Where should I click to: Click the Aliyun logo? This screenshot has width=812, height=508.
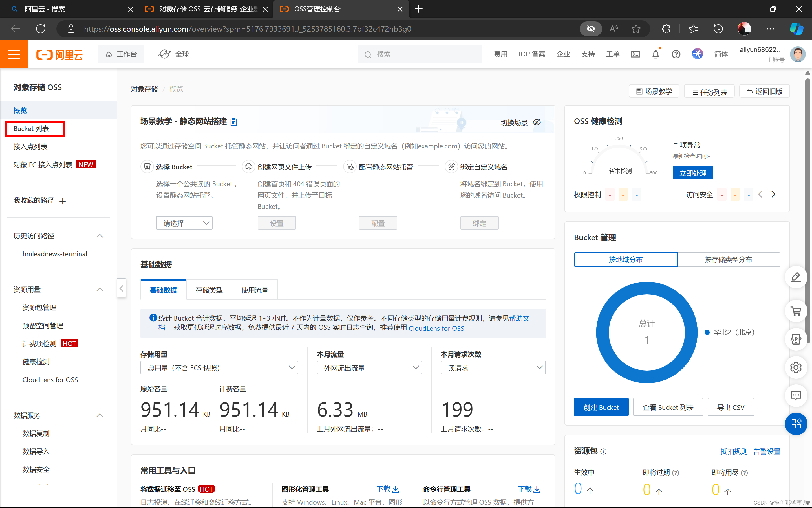point(59,54)
